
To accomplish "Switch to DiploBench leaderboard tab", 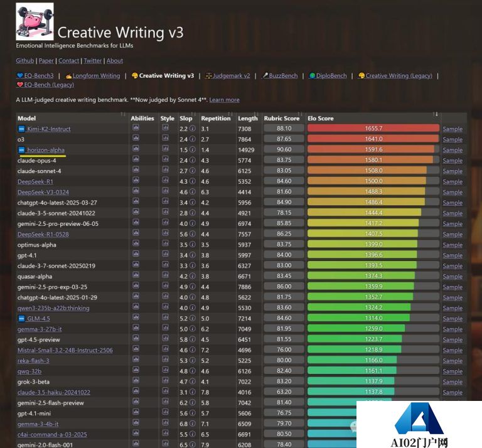I will point(328,75).
